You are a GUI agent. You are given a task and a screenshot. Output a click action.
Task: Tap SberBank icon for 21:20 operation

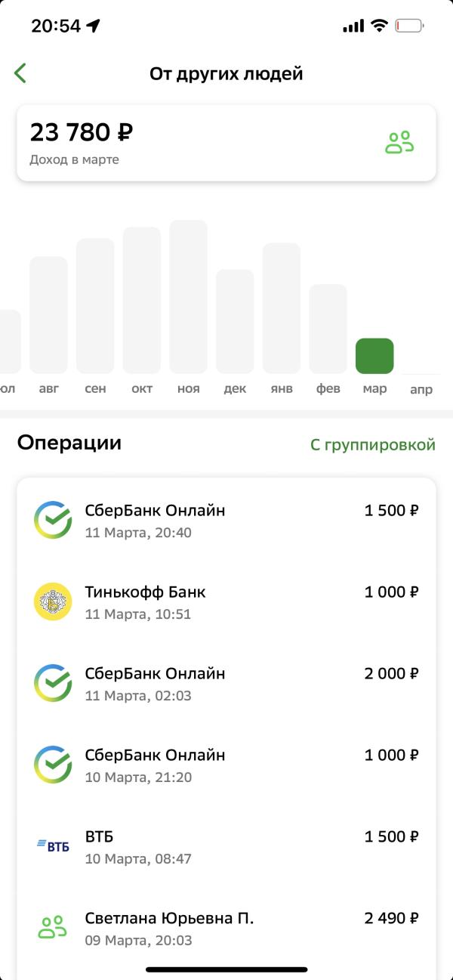click(x=53, y=765)
